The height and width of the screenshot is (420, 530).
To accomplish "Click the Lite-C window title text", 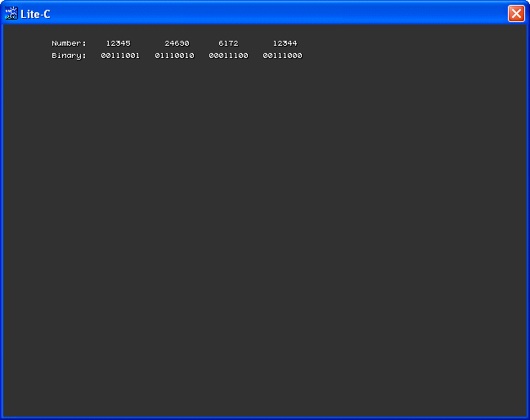I will (x=35, y=14).
